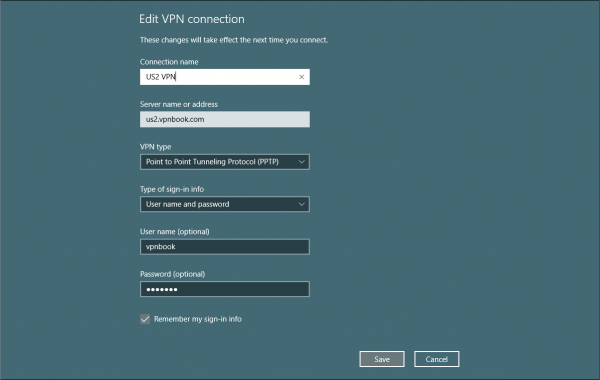
Task: Click the 'Server name or address' label
Action: (x=179, y=104)
